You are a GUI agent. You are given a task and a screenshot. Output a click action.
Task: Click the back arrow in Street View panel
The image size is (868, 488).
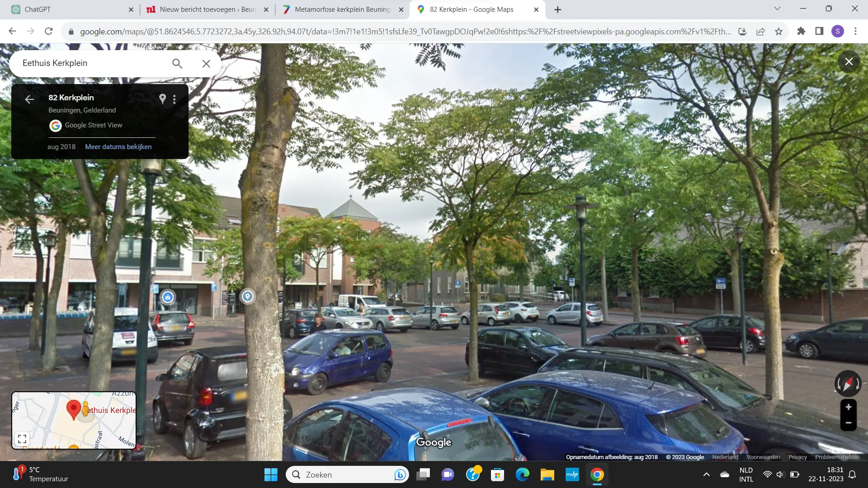tap(29, 99)
